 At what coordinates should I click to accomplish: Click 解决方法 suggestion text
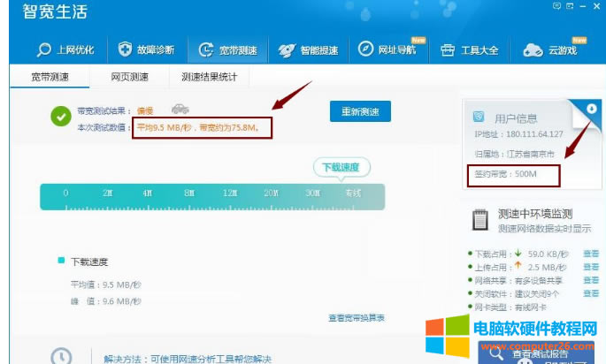coord(188,359)
